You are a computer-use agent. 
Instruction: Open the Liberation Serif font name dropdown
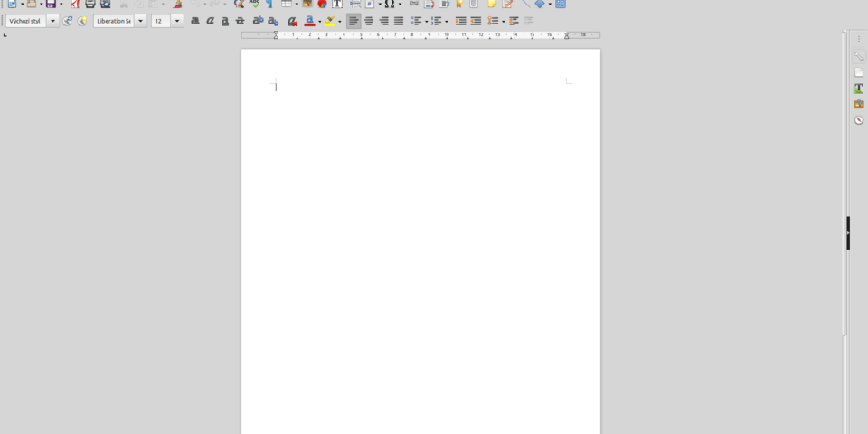coord(141,21)
